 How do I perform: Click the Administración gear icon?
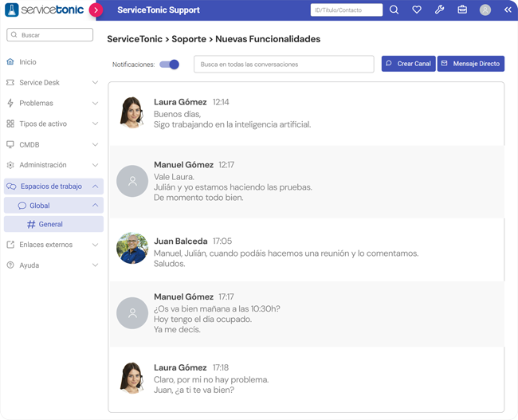[x=10, y=165]
